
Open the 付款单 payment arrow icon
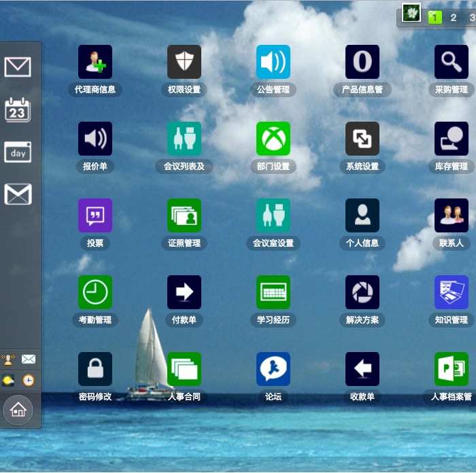coord(184,292)
